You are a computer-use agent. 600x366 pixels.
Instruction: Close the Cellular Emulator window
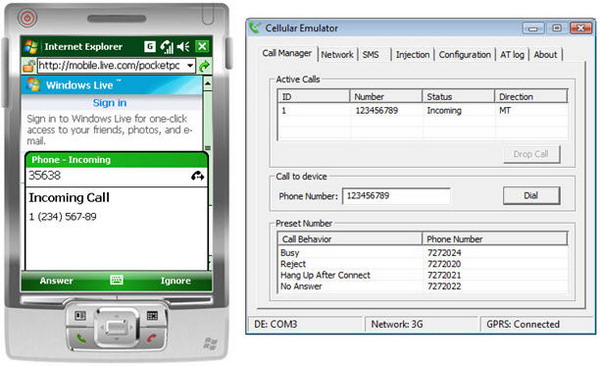(x=580, y=28)
